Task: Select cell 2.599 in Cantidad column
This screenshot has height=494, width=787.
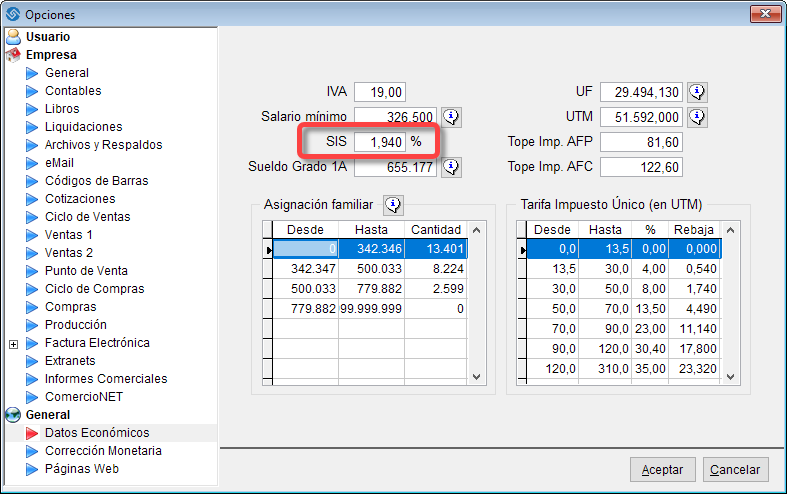Action: (x=436, y=289)
